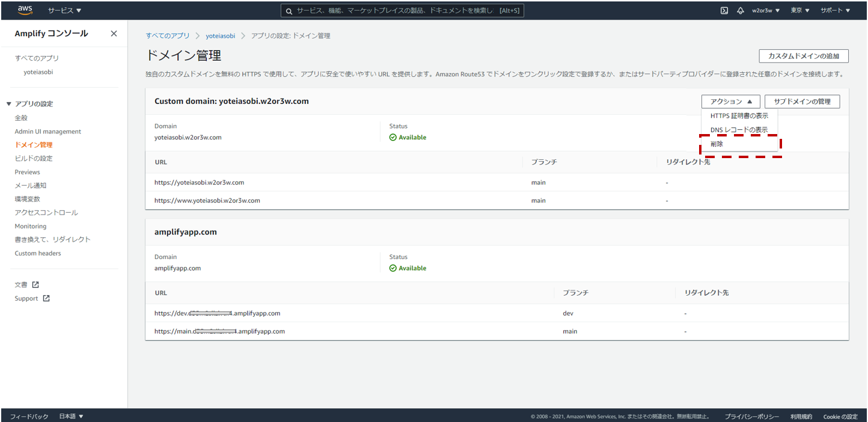This screenshot has height=422, width=868.
Task: Close the Amplify console sidebar
Action: (x=114, y=34)
